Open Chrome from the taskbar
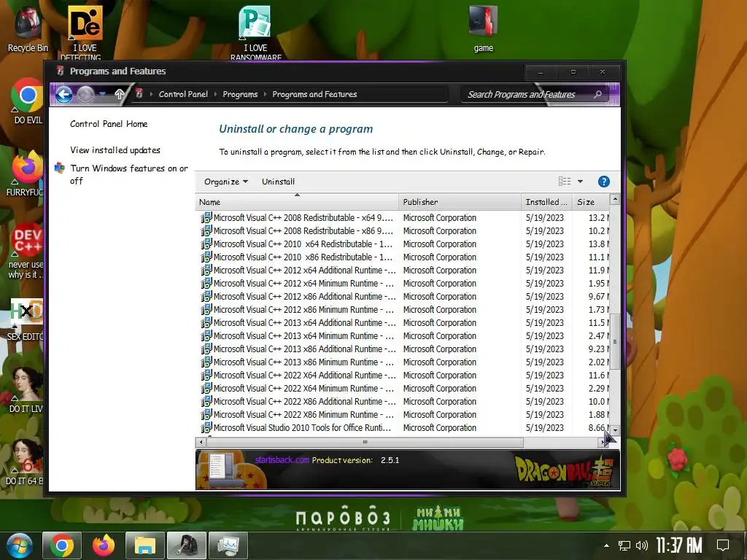747x560 pixels. [x=62, y=545]
